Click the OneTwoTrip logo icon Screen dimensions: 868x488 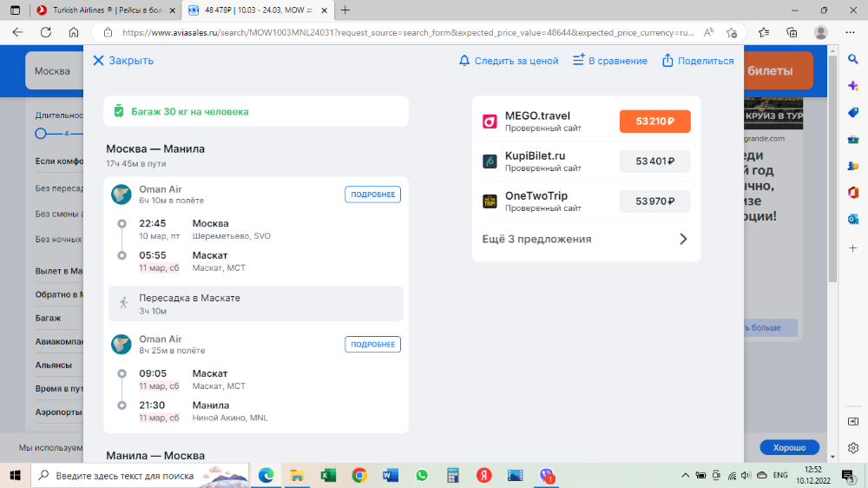click(490, 201)
